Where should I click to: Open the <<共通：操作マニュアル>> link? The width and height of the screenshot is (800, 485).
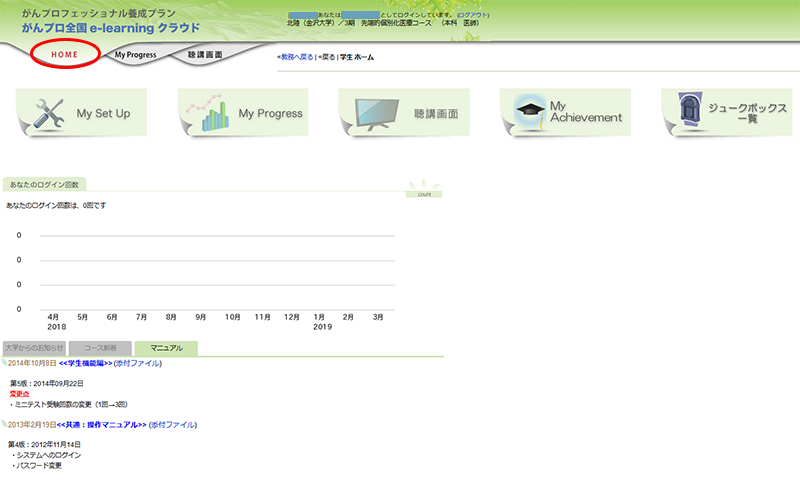pos(102,425)
